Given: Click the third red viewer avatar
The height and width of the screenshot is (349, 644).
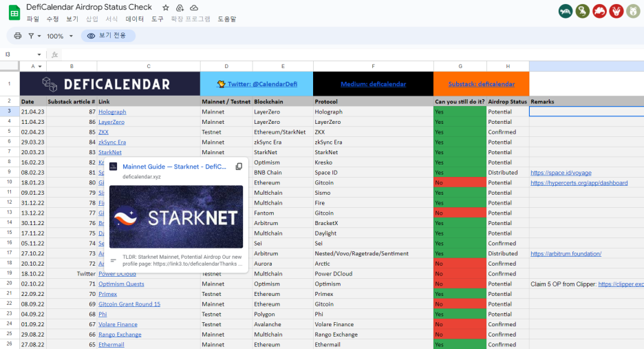Looking at the screenshot, I should click(x=599, y=12).
